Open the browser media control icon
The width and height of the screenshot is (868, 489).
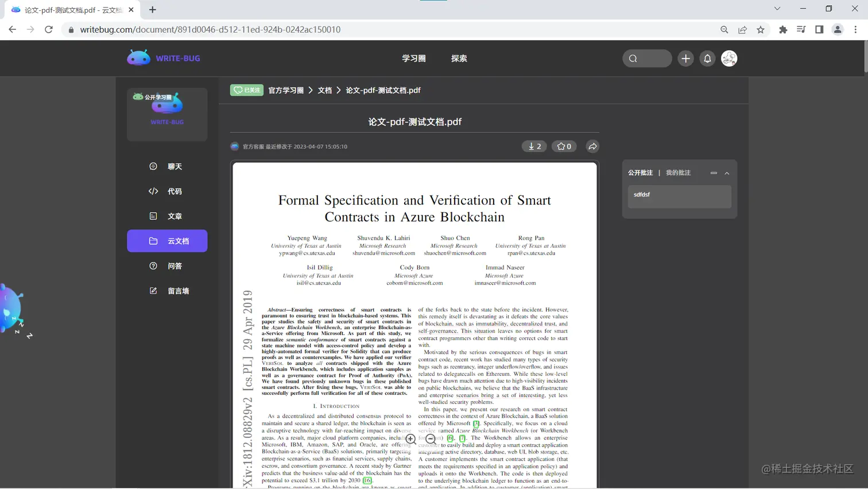coord(801,29)
